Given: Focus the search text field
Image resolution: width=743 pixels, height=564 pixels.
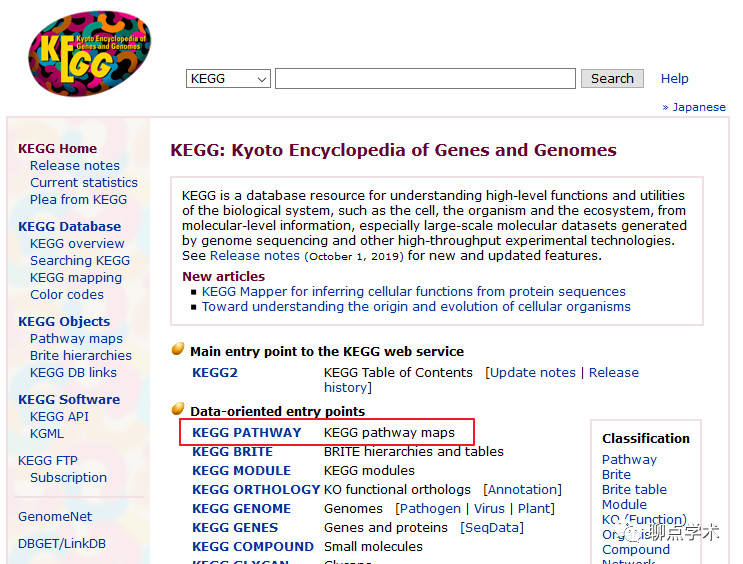Looking at the screenshot, I should 425,79.
